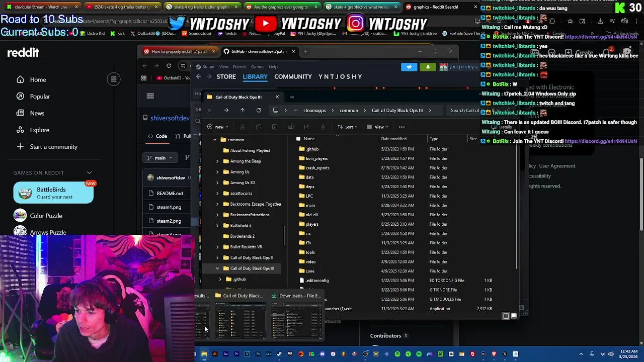Click Start a community on Reddit
The height and width of the screenshot is (362, 644).
53,147
